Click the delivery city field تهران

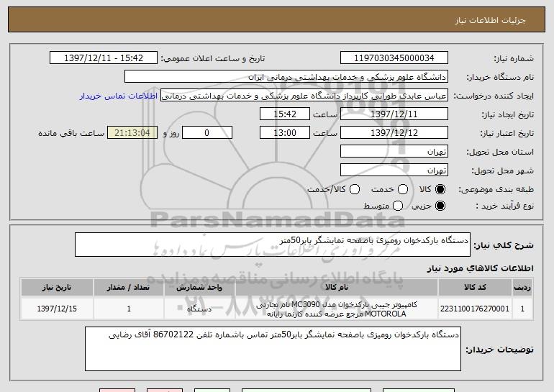(394, 170)
